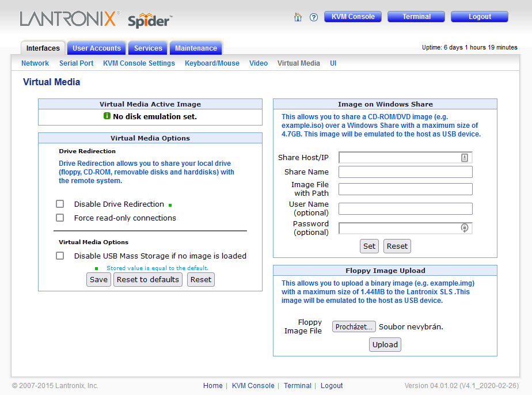532x395 pixels.
Task: Check Disable USB Mass Storage option
Action: [x=60, y=256]
